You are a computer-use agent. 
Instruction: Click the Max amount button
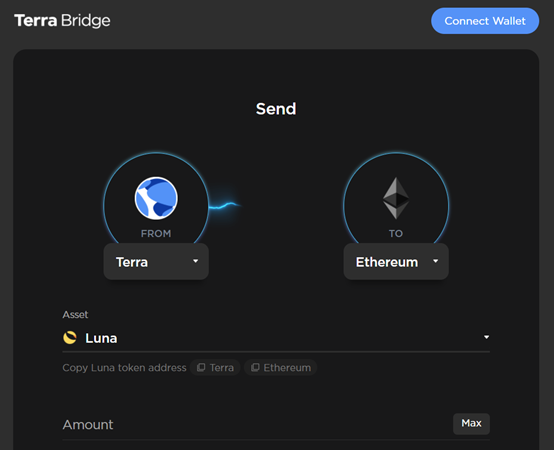471,424
